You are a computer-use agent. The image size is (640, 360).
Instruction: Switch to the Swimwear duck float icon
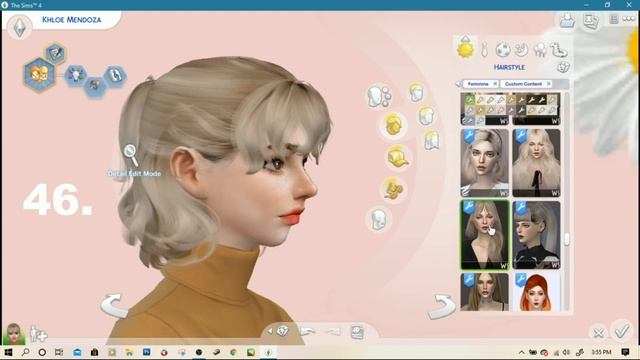[x=559, y=50]
